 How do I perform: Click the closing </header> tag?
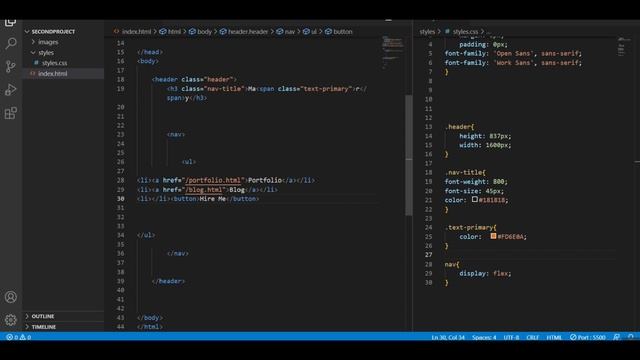pos(168,281)
